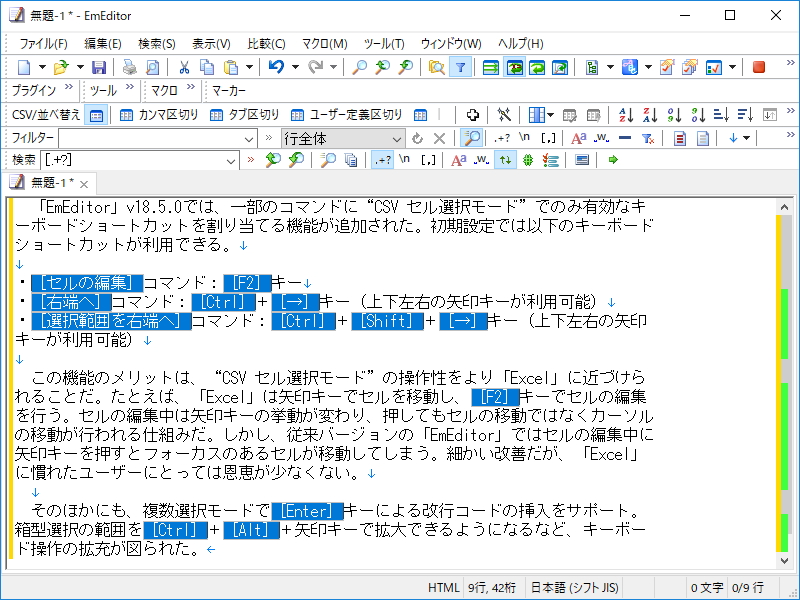Image resolution: width=800 pixels, height=600 pixels.
Task: Click the plus cross icon in the CSV toolbar
Action: pyautogui.click(x=473, y=115)
